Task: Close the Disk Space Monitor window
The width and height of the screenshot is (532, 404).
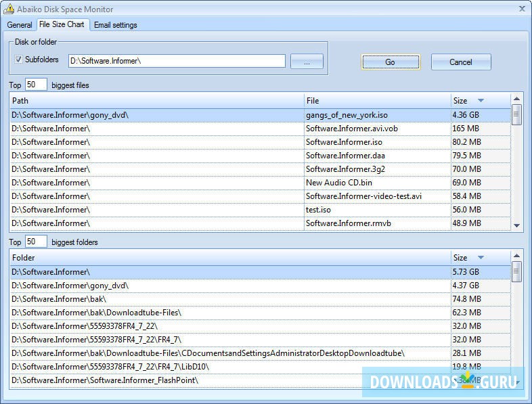Action: pos(522,9)
